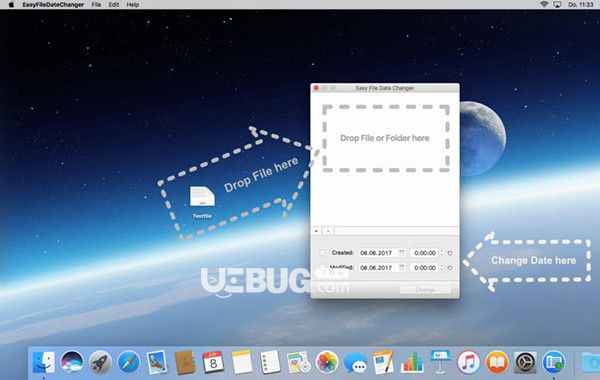600x380 pixels.
Task: Open the EasyFileDateChanger application menu
Action: pos(53,5)
